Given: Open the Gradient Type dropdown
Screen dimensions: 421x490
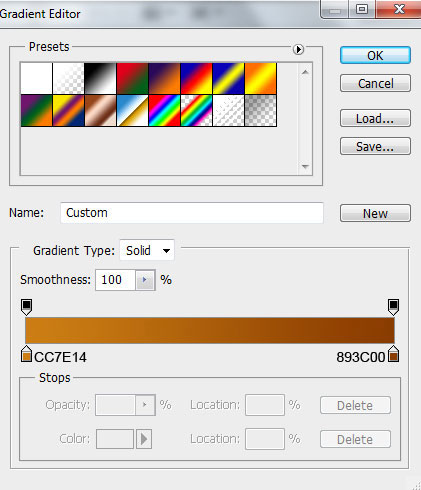Looking at the screenshot, I should tap(147, 250).
